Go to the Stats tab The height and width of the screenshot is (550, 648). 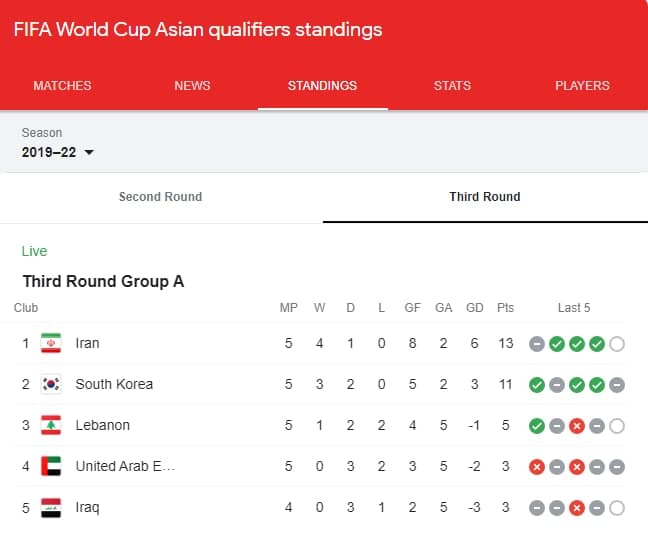pyautogui.click(x=452, y=86)
